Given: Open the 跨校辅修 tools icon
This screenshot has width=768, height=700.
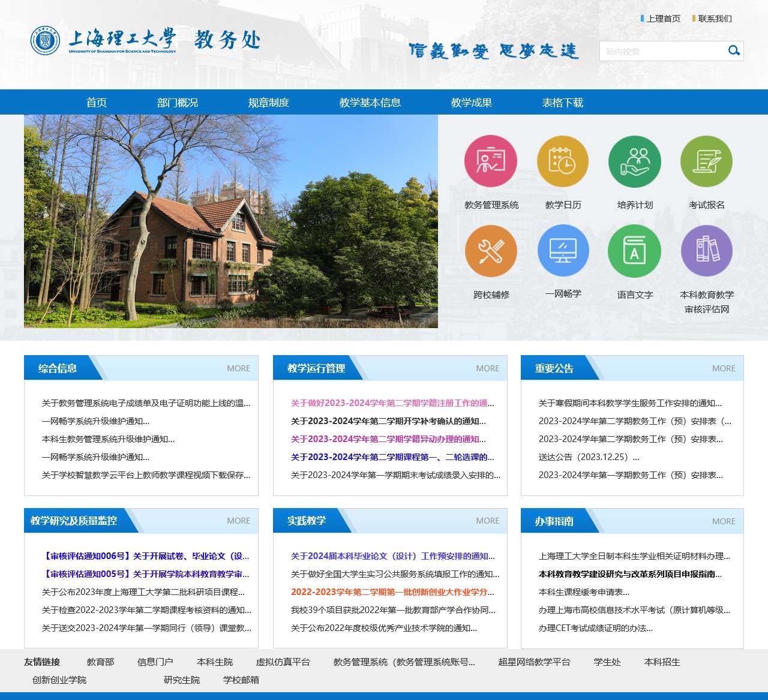Looking at the screenshot, I should (x=491, y=251).
